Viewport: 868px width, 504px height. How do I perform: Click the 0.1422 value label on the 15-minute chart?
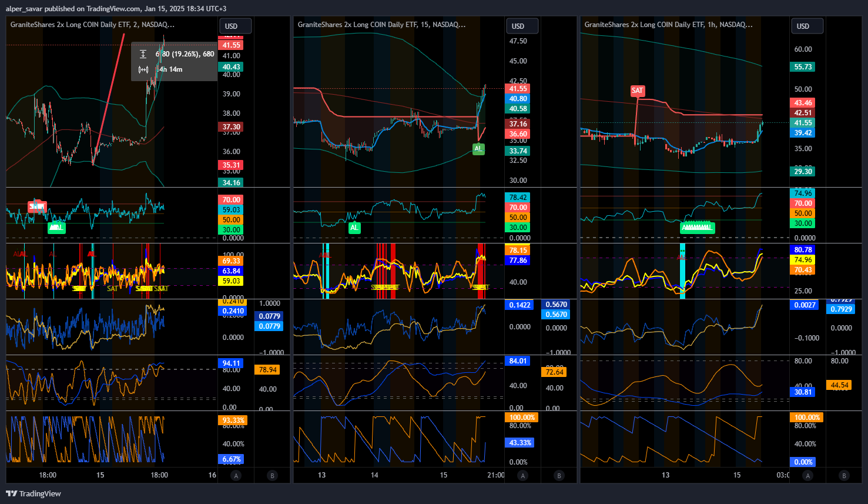coord(520,305)
